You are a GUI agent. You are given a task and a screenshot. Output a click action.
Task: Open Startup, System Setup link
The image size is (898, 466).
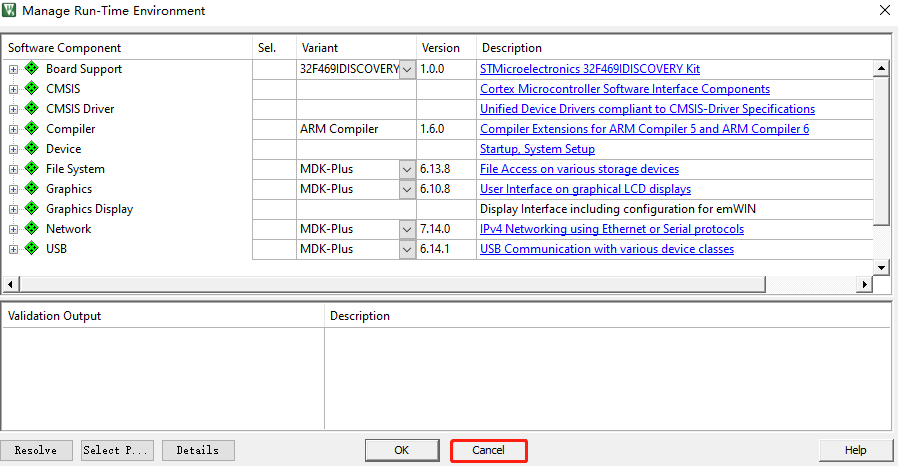click(537, 149)
